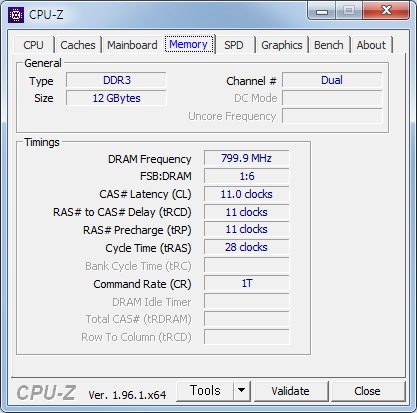
Task: Click the CPU-Z app icon in title bar
Action: pyautogui.click(x=16, y=15)
